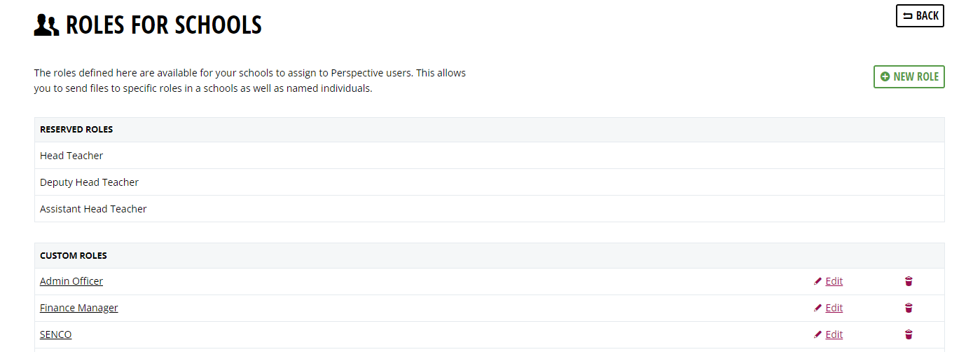The width and height of the screenshot is (980, 352).
Task: Click the trash icon for Finance Manager
Action: point(909,308)
